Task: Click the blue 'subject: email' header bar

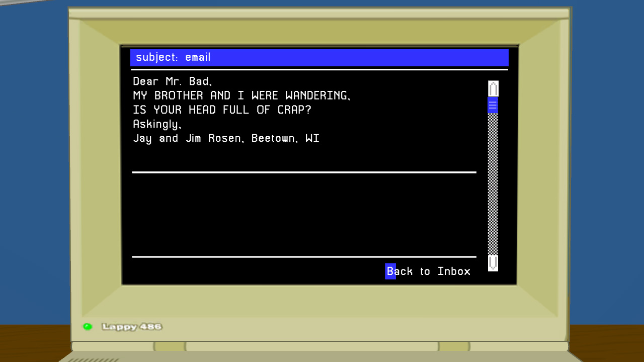Action: 319,57
